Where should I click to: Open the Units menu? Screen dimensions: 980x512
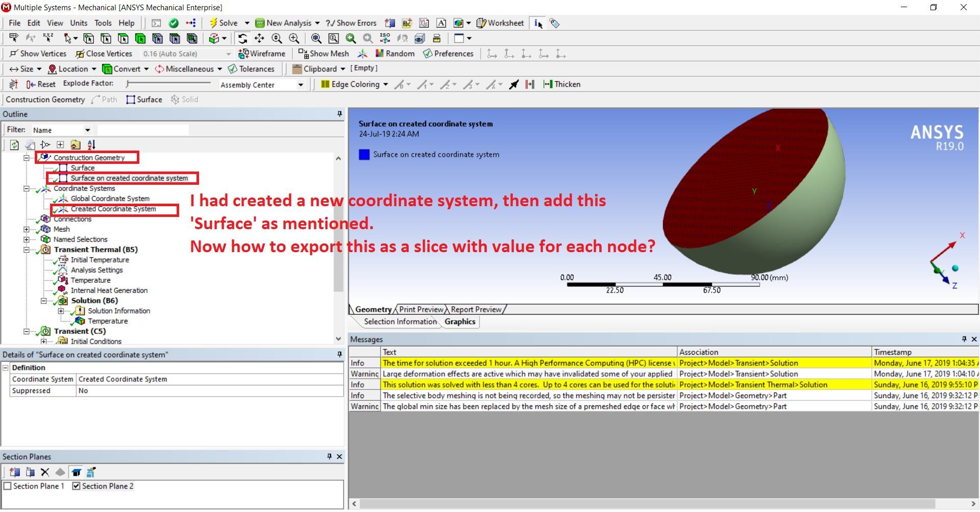click(x=79, y=23)
